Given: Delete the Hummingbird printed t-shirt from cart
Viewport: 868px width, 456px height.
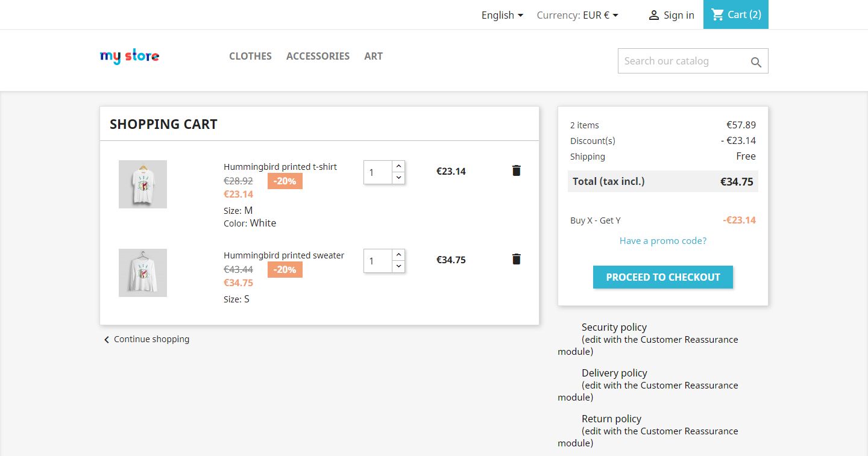Looking at the screenshot, I should point(516,170).
